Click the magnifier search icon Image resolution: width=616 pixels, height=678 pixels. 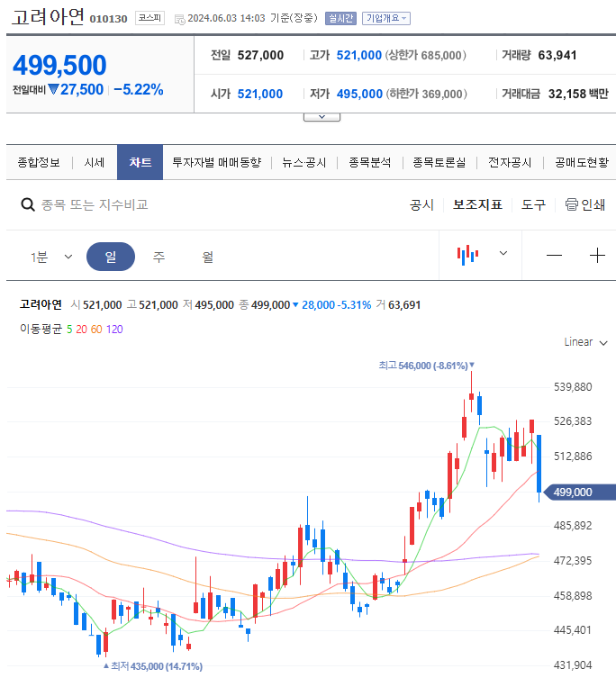pyautogui.click(x=28, y=204)
